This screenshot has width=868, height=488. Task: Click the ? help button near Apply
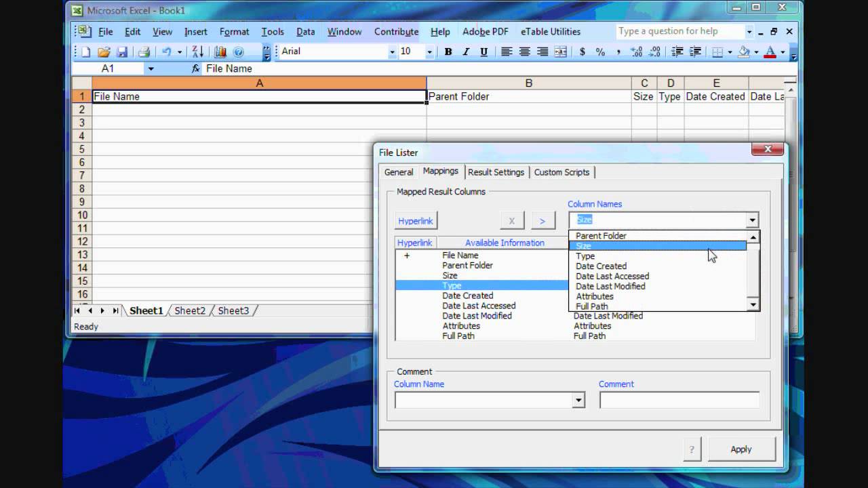(692, 449)
